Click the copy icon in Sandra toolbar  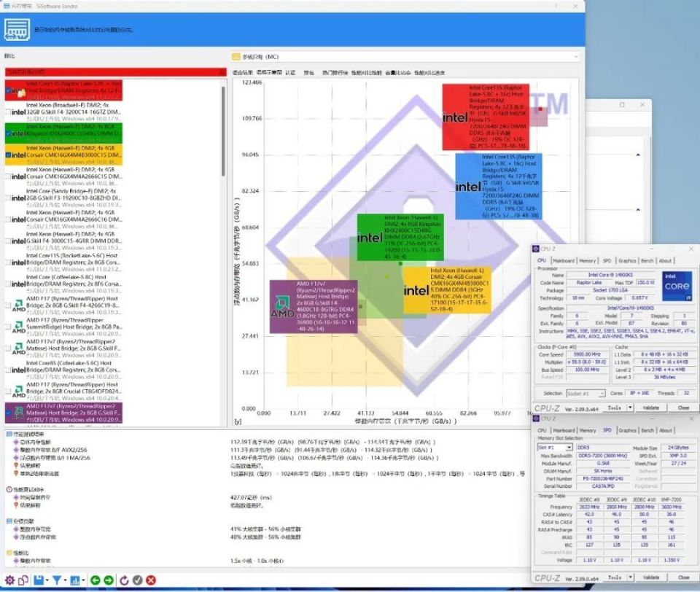[x=23, y=580]
